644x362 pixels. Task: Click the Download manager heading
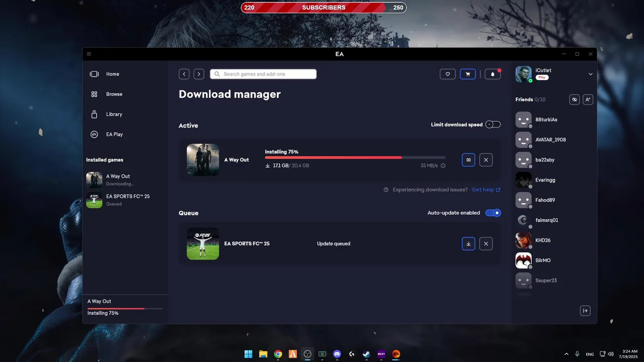[x=230, y=94]
